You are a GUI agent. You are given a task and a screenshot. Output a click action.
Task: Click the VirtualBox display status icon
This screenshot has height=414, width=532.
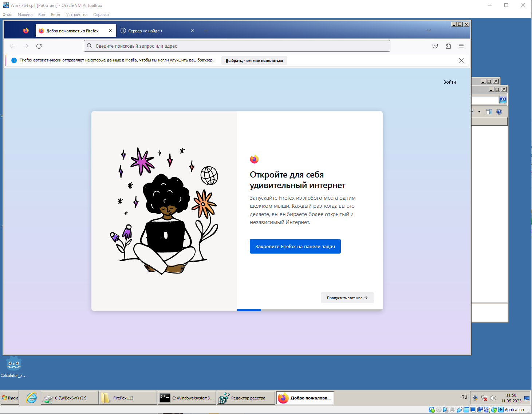473,410
